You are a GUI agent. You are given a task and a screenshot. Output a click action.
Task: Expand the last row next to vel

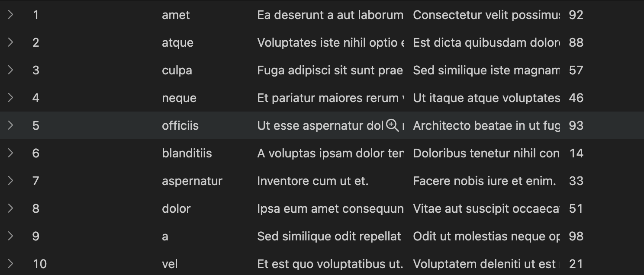click(x=10, y=264)
